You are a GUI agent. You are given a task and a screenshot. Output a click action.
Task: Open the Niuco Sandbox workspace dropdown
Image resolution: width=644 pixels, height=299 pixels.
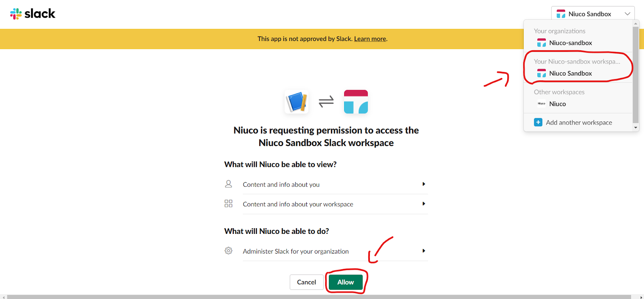(593, 14)
